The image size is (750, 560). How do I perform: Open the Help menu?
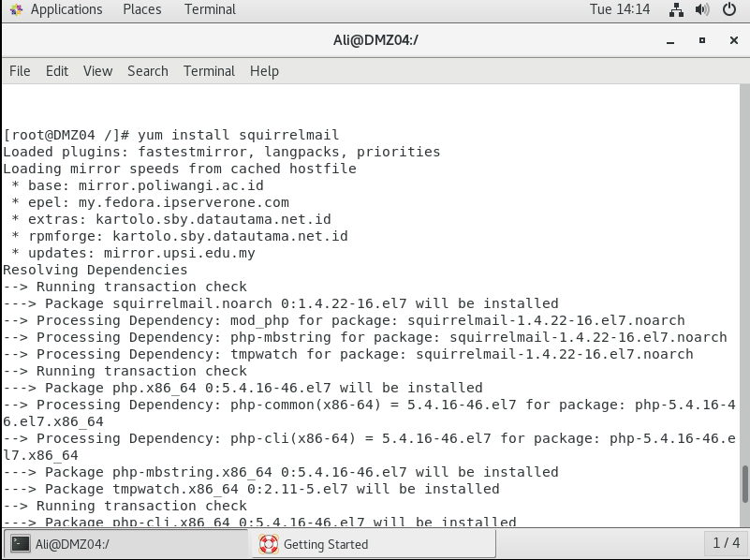click(x=264, y=71)
